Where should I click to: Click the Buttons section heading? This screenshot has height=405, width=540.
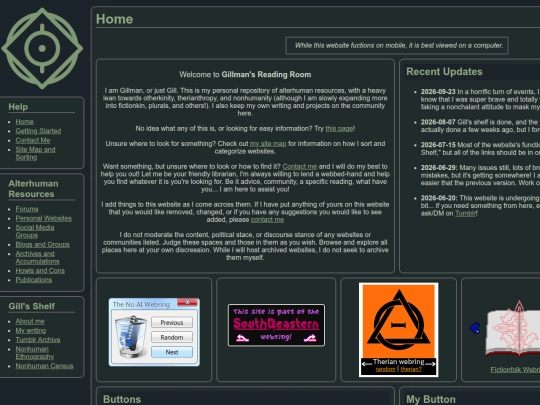[x=122, y=399]
